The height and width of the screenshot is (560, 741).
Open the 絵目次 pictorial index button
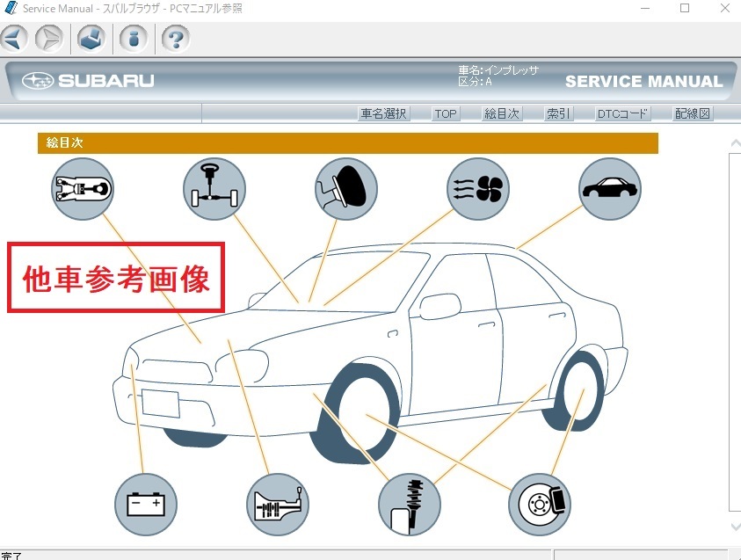[x=502, y=113]
